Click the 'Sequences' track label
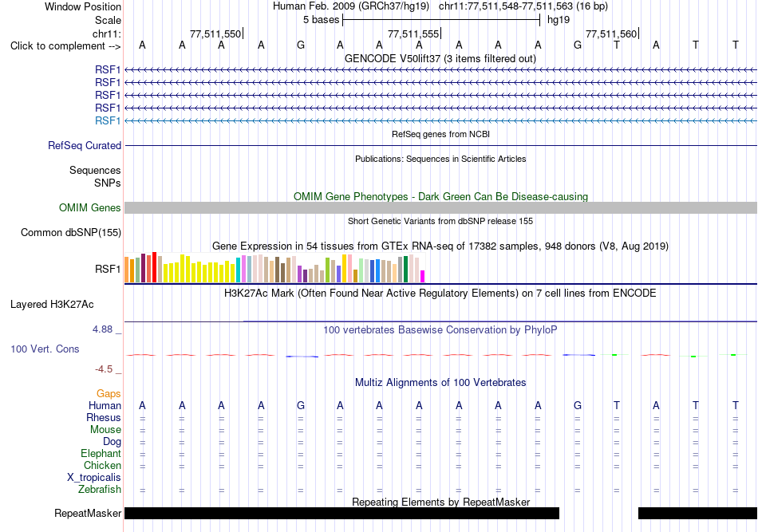 pyautogui.click(x=95, y=170)
